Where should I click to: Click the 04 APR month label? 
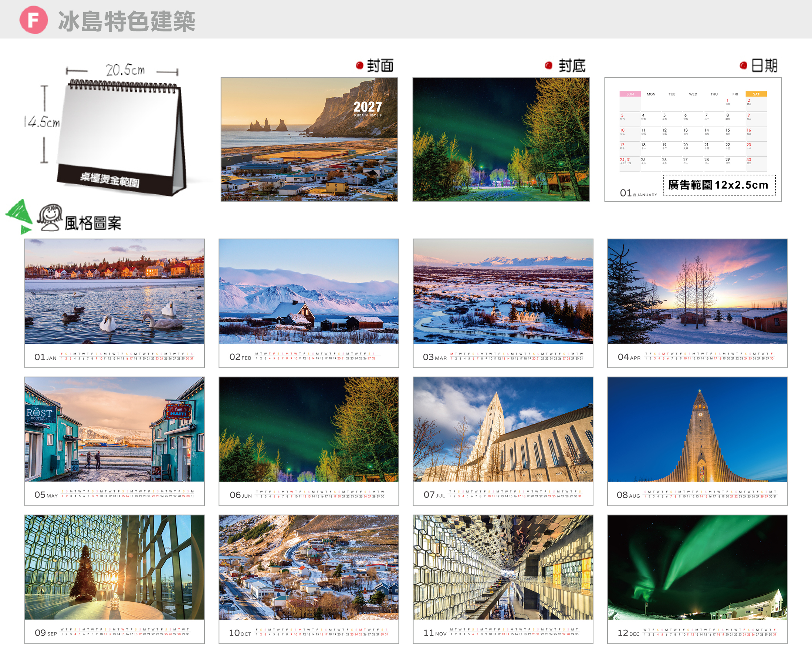pos(629,357)
